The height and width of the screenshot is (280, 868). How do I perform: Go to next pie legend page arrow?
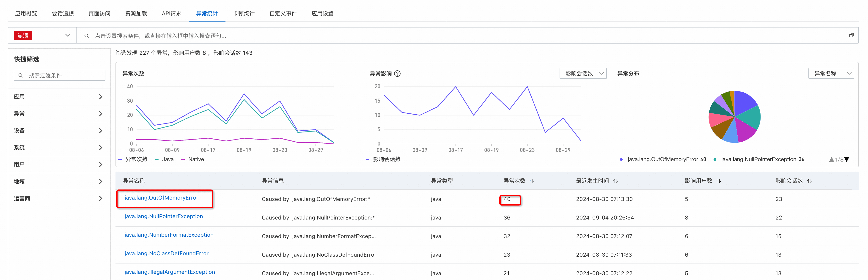(x=847, y=159)
